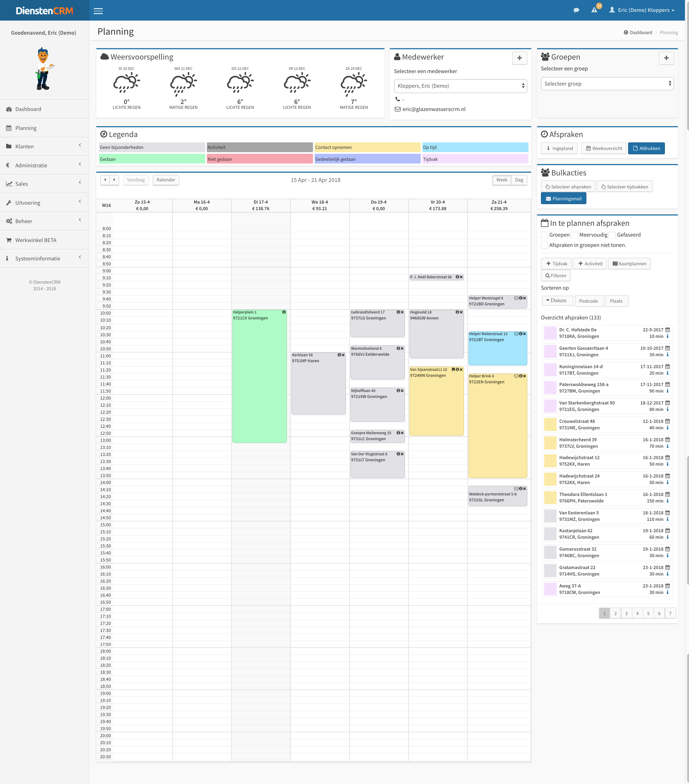Click the yellow swatch beside Holmsterheerd 39
Viewport: 689px width, 784px height.
550,443
